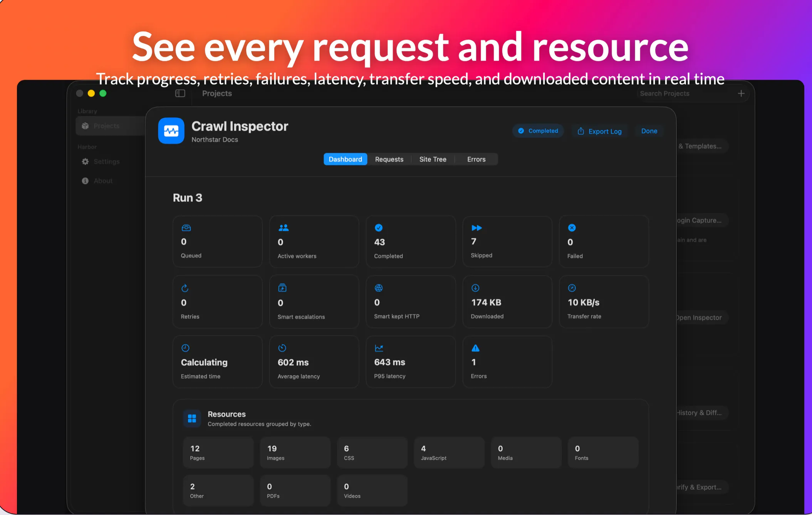Click the 19 Images resource tile
812x515 pixels.
[x=295, y=453]
